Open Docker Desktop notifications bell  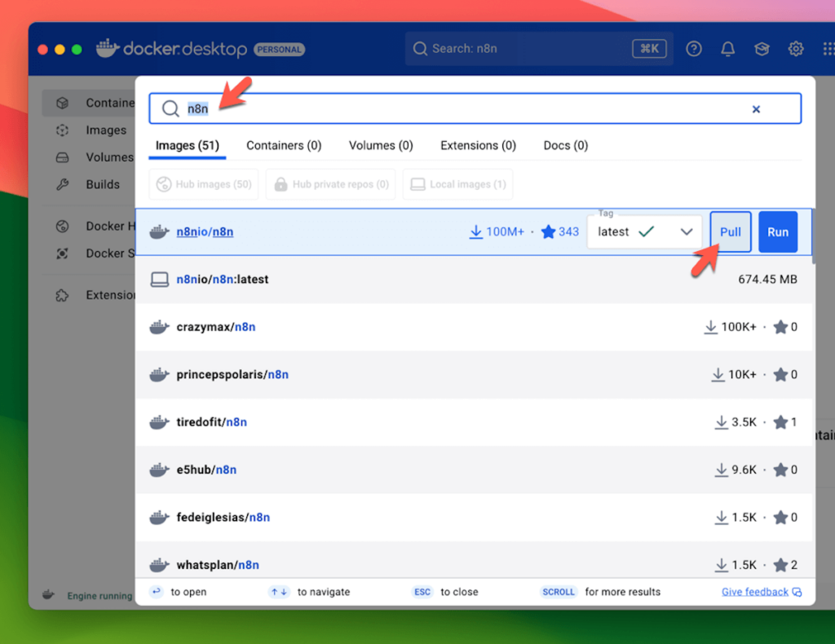tap(727, 49)
